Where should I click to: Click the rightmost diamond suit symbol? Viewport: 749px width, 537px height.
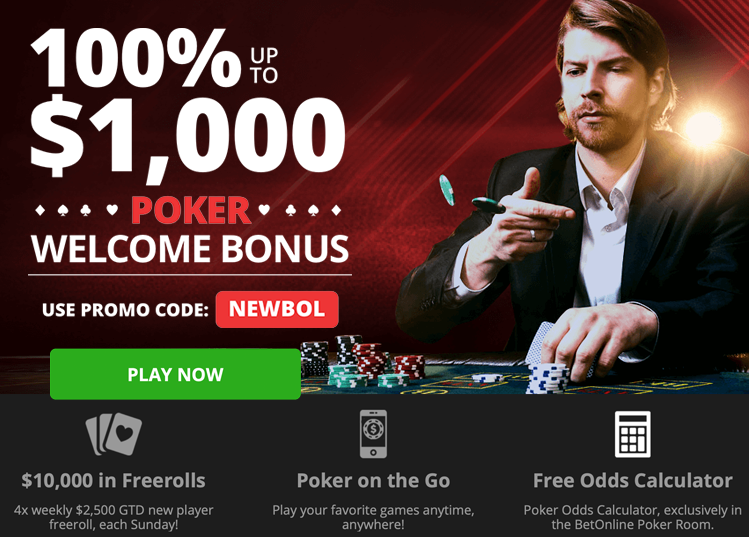(336, 210)
